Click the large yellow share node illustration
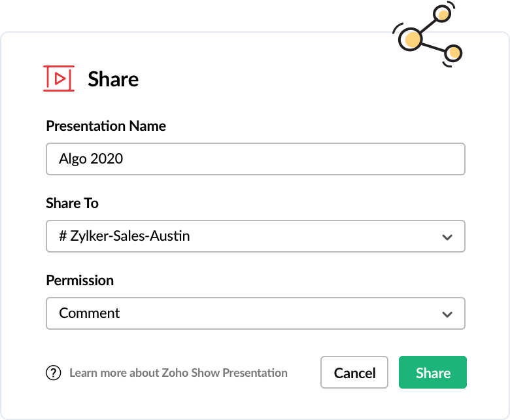510x420 pixels. [x=412, y=39]
